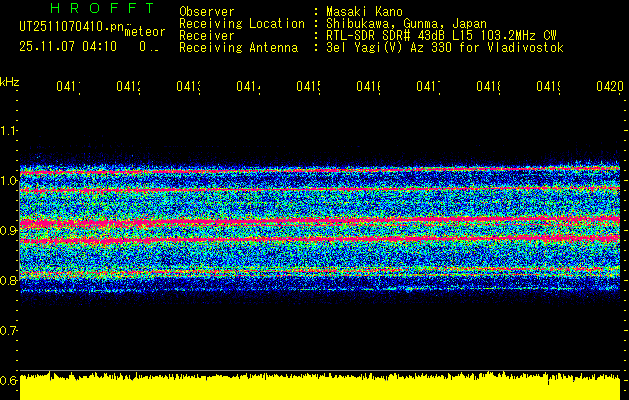Click the 0.6 kHz frequency tick
629x400 pixels.
click(x=9, y=381)
